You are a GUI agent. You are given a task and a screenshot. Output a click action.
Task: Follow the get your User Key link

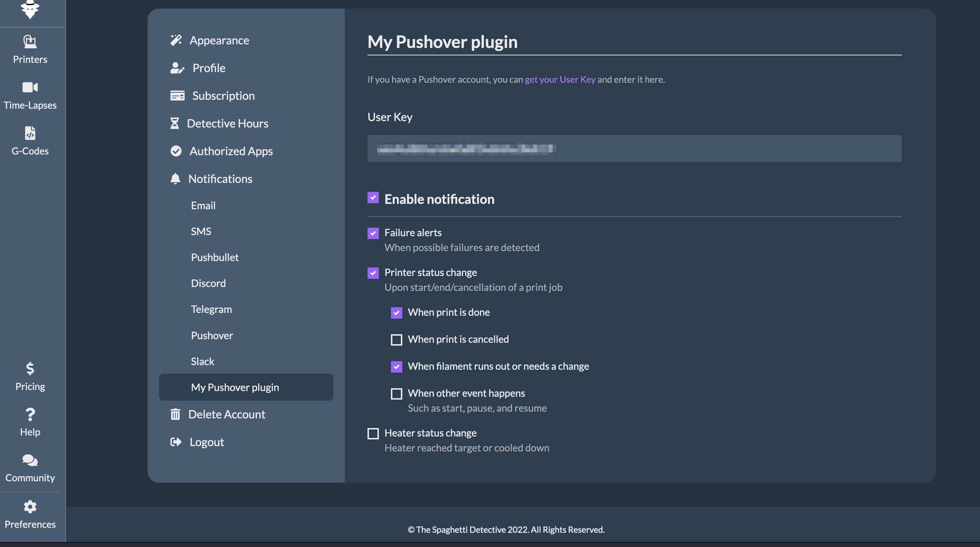click(560, 80)
